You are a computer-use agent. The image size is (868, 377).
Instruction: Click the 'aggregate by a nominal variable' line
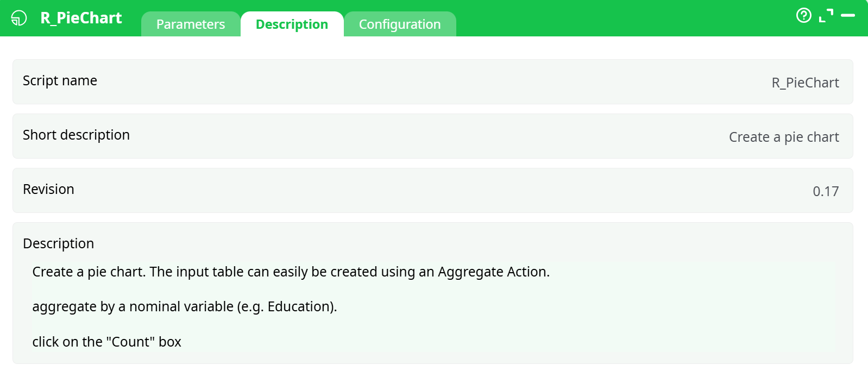click(x=184, y=306)
